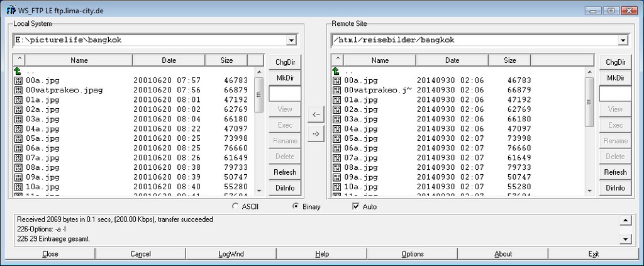Click file icon of remote 10a.jpg
Image resolution: width=644 pixels, height=266 pixels.
(x=336, y=187)
